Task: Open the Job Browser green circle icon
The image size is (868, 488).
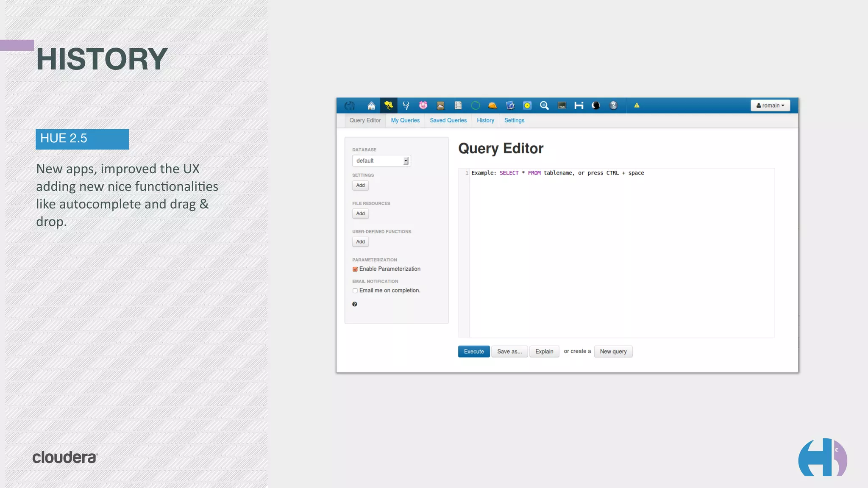Action: point(476,105)
